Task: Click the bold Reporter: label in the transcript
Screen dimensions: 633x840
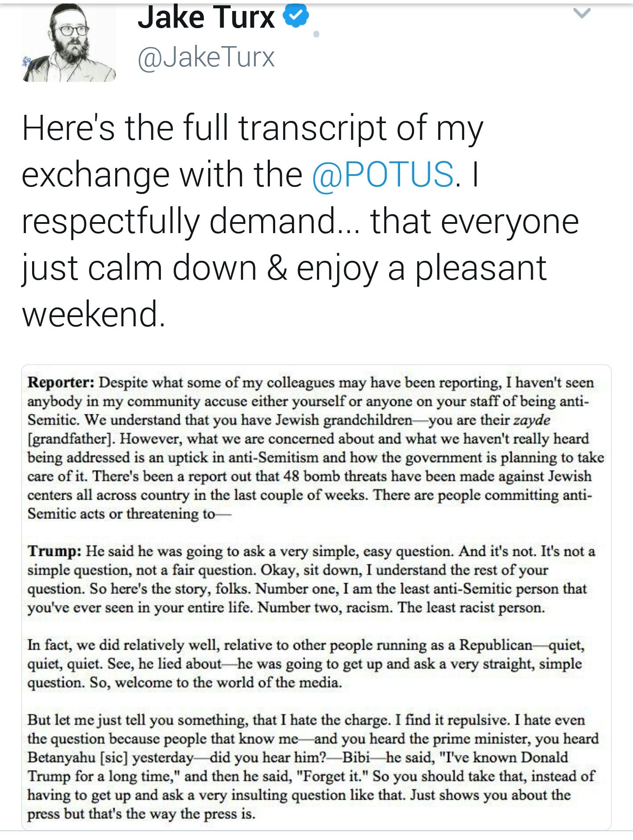Action: click(x=61, y=382)
